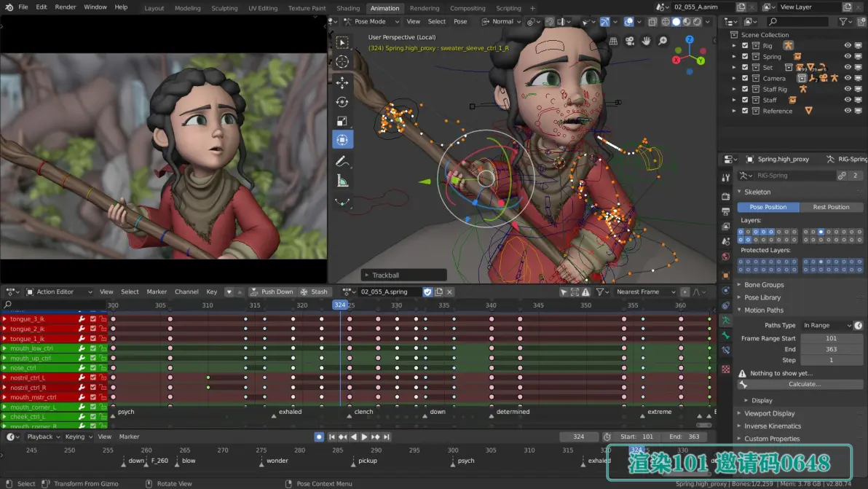Hide the Rig collection in viewport
The image size is (868, 489).
[x=848, y=45]
